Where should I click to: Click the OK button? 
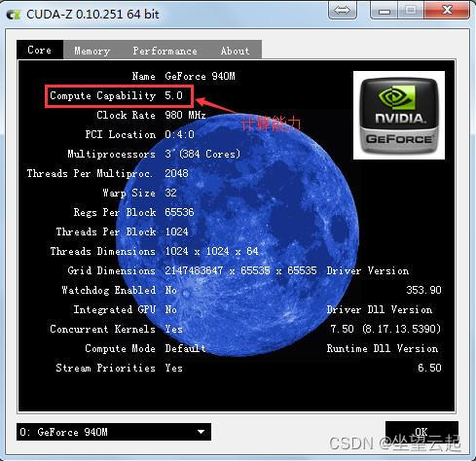click(421, 432)
